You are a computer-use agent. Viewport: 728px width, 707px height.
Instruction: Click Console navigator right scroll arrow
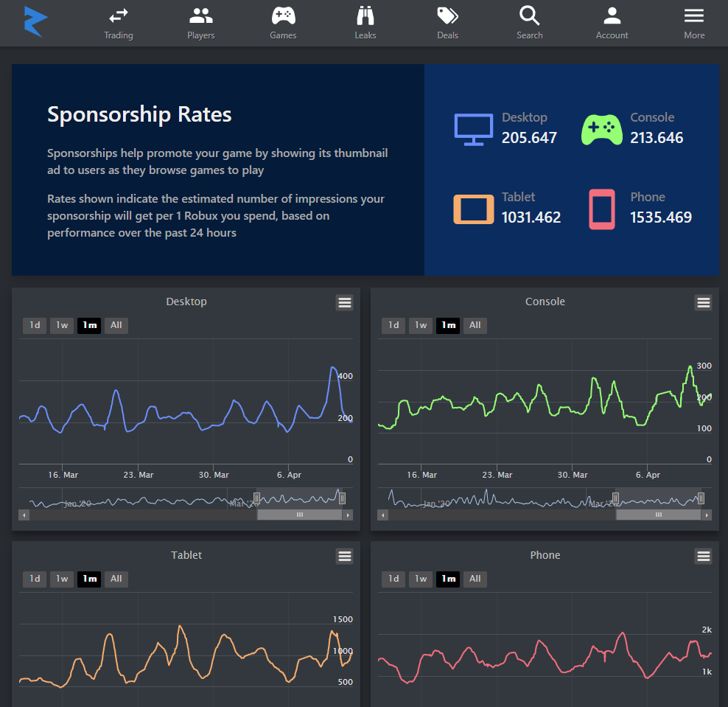tap(707, 515)
